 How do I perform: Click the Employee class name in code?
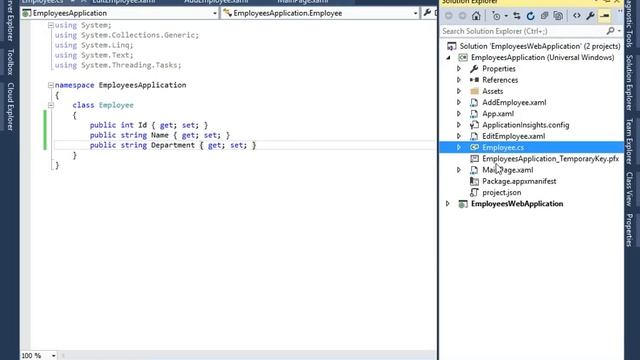pyautogui.click(x=116, y=105)
